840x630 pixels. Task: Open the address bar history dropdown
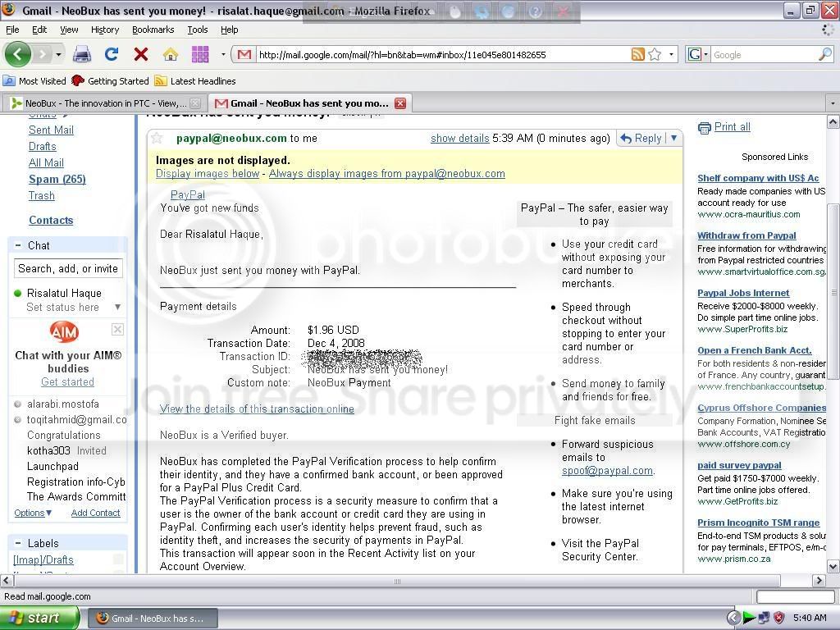point(671,54)
